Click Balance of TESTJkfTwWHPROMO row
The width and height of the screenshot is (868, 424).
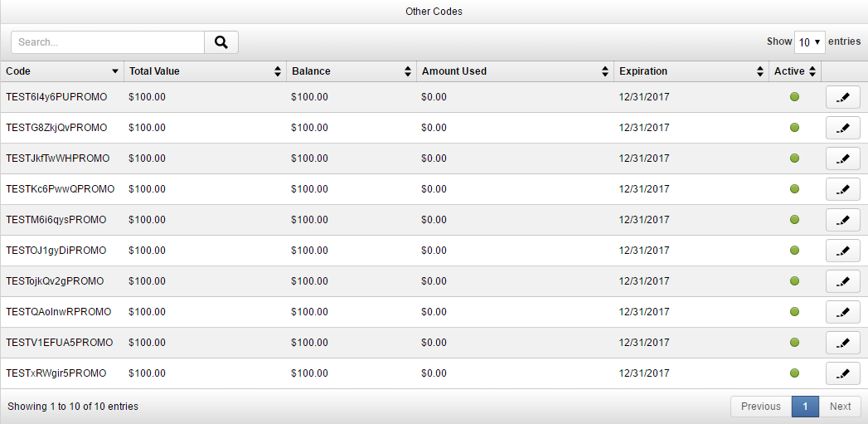[309, 158]
